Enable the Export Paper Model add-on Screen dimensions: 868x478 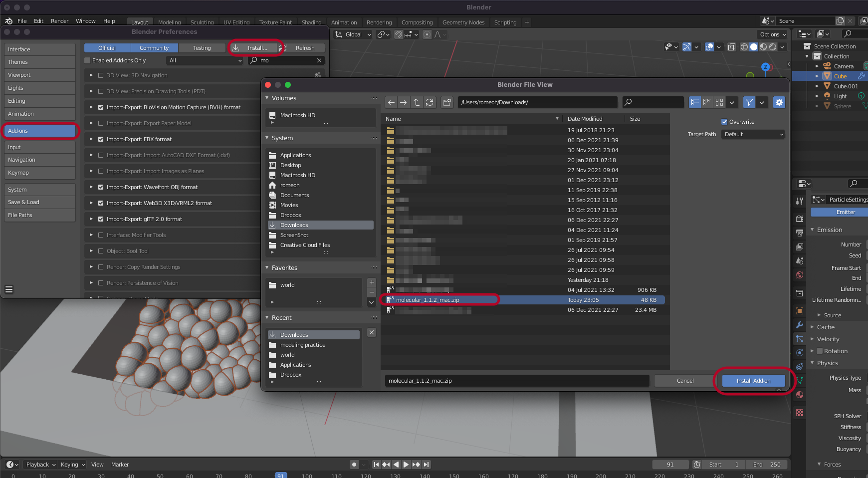click(x=101, y=123)
